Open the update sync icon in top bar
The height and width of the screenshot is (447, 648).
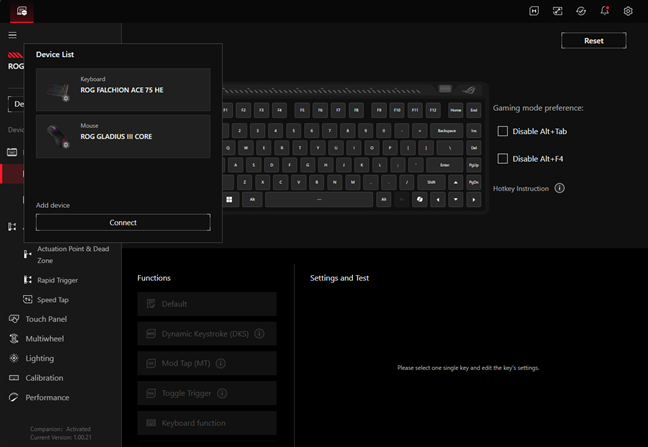(x=581, y=11)
